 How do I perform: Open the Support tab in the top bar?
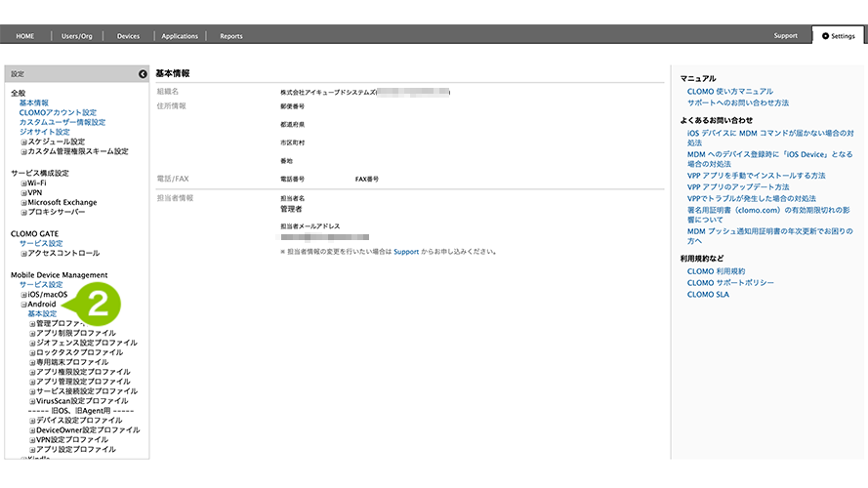coord(786,35)
